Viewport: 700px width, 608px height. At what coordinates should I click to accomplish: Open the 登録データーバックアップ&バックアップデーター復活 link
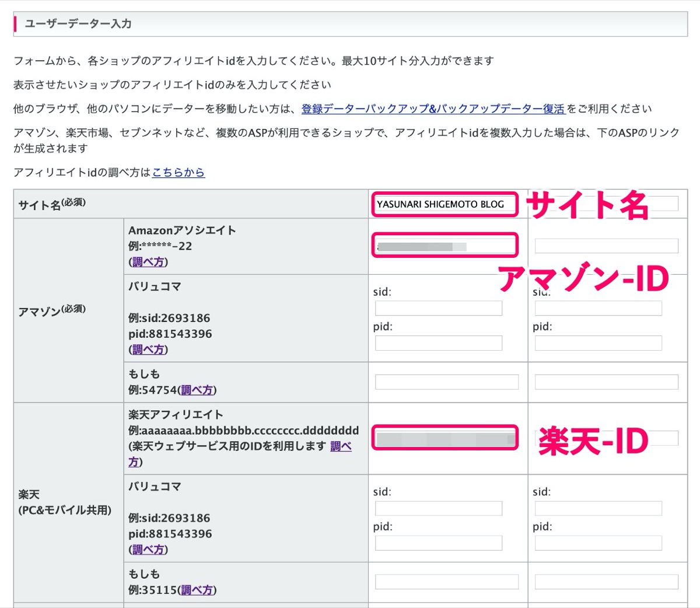tap(433, 109)
